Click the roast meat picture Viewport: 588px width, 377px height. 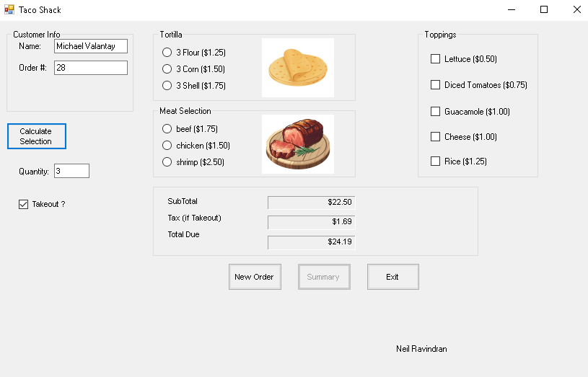297,143
